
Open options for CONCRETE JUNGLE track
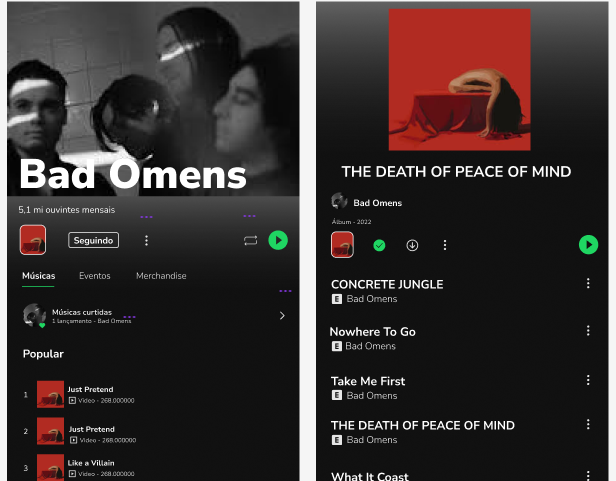pos(588,283)
